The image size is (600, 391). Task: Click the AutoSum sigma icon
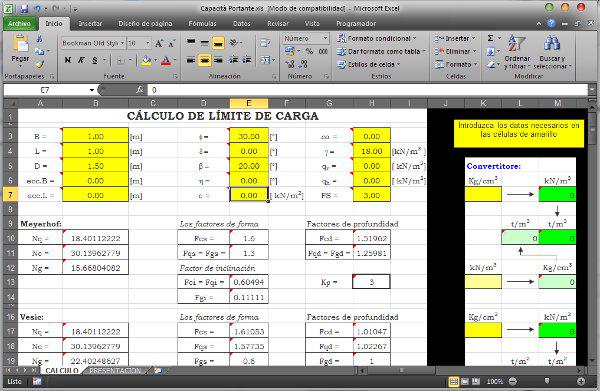point(490,38)
